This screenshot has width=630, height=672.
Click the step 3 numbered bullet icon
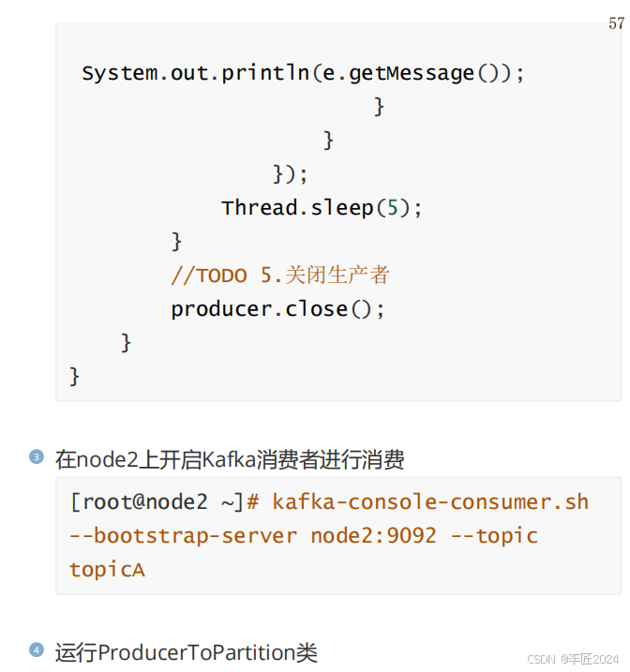(x=37, y=456)
